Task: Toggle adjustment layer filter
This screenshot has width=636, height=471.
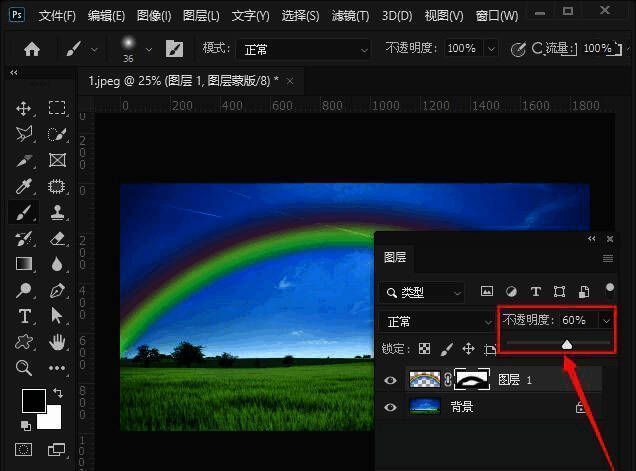Action: coord(511,291)
